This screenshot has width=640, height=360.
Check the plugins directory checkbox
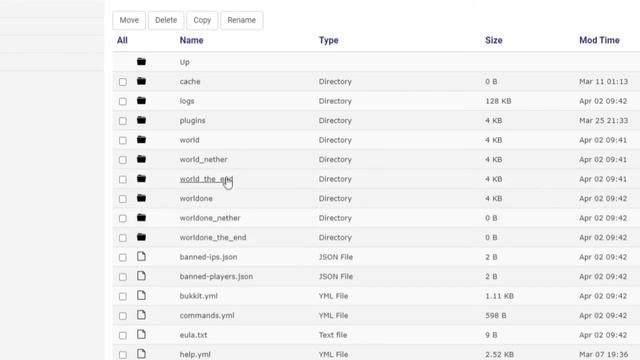(122, 121)
